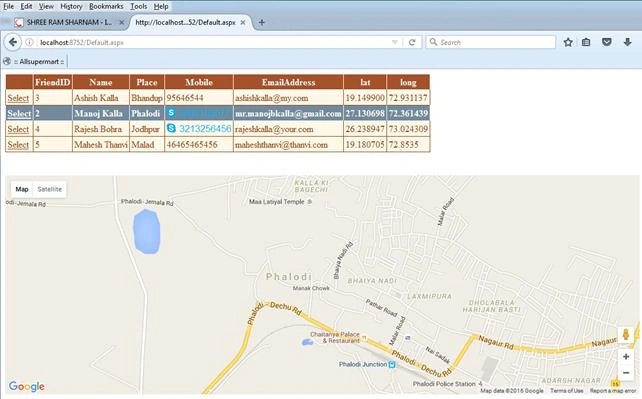Open a new tab with the plus icon
Image resolution: width=642 pixels, height=399 pixels.
262,22
